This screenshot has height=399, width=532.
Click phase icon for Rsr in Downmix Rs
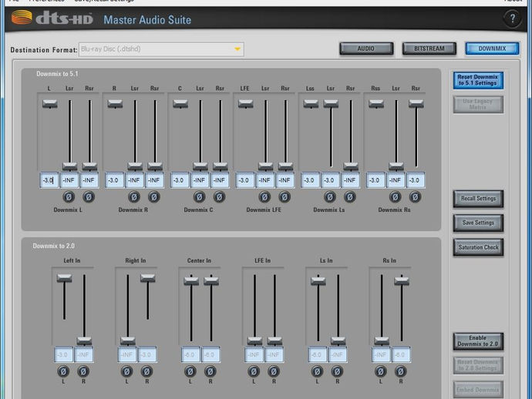416,196
